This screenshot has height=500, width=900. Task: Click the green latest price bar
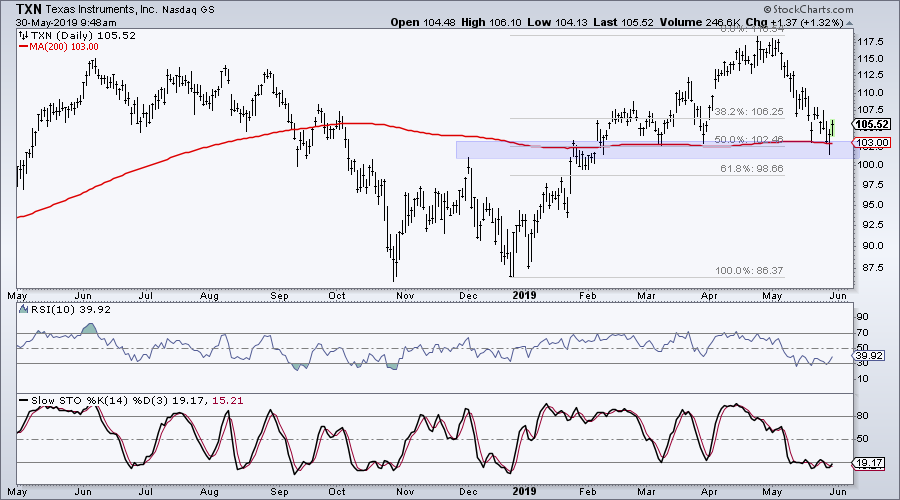pos(832,126)
